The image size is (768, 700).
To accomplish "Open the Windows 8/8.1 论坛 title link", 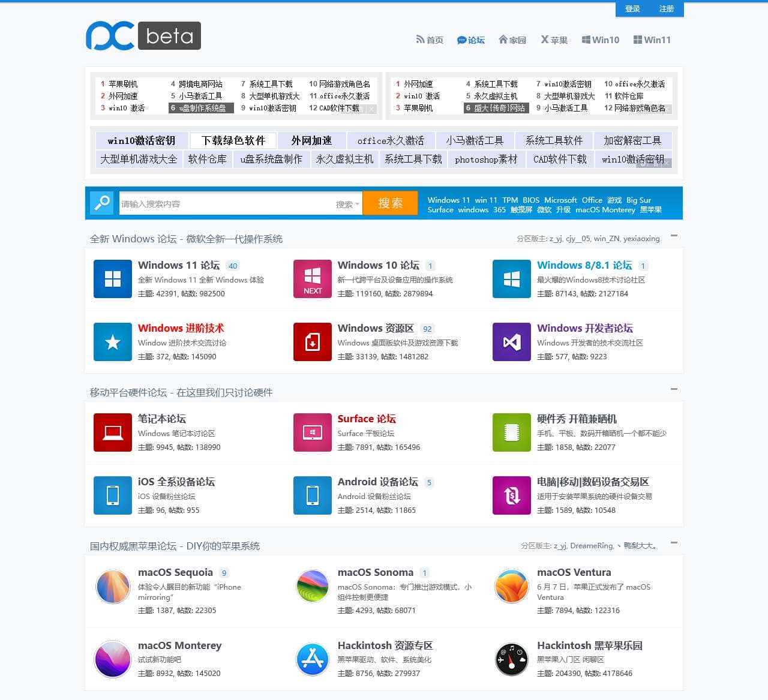I will [x=584, y=265].
